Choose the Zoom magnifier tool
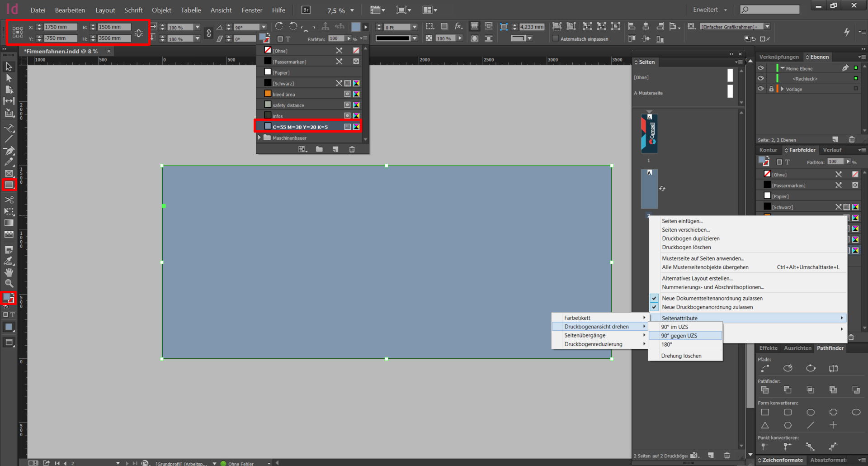The image size is (868, 466). (x=9, y=284)
